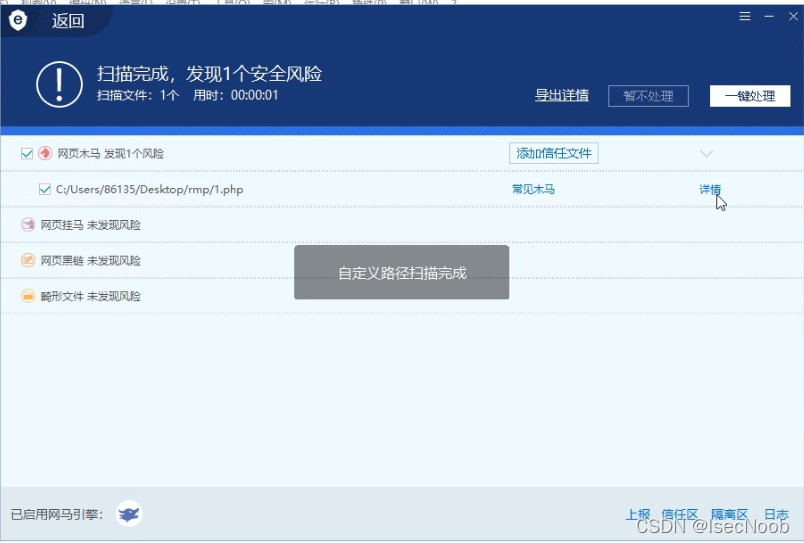Viewport: 804px width, 543px height.
Task: Close the scanner window
Action: point(793,16)
